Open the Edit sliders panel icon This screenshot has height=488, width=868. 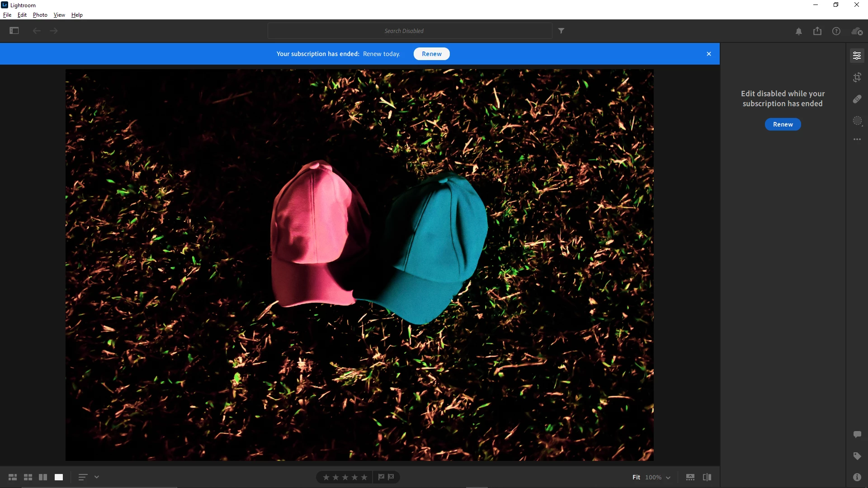[x=857, y=56]
